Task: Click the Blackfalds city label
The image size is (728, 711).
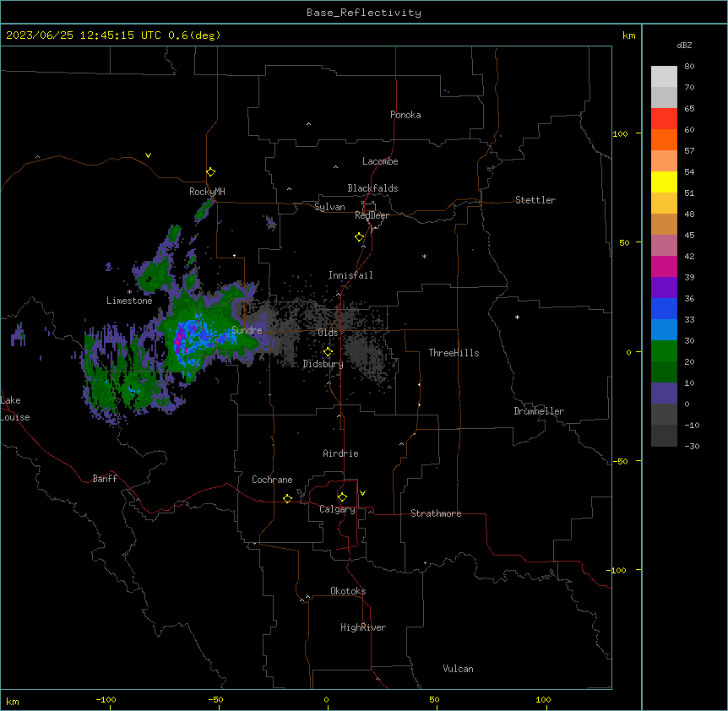Action: pos(372,188)
